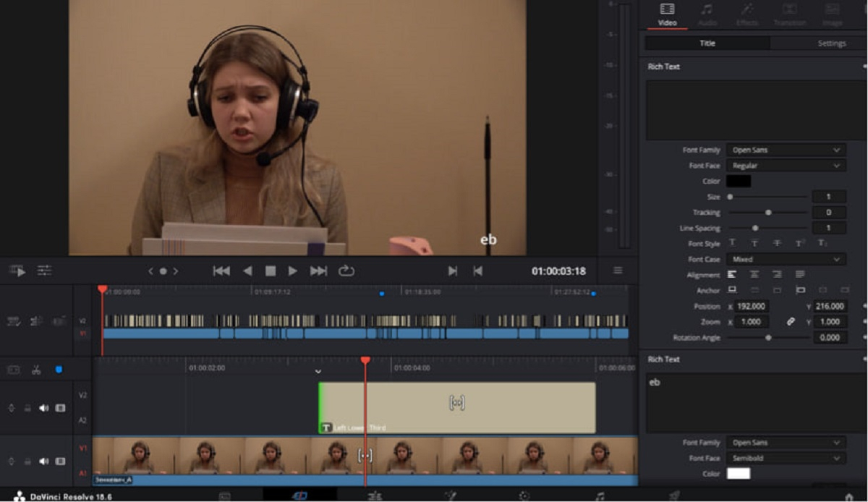Click the red playhead on the upper overview timeline
Viewport: 868px width, 502px height.
(x=102, y=289)
